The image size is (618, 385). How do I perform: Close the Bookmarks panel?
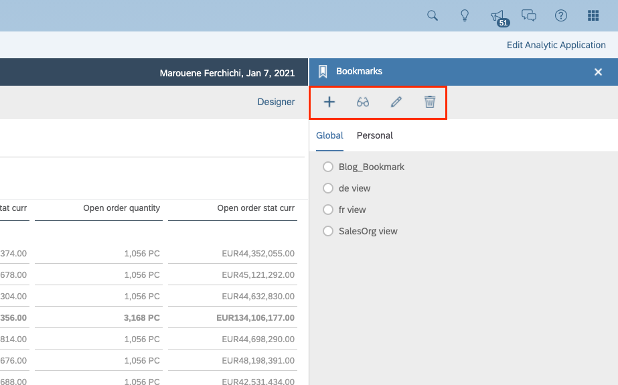tap(598, 72)
